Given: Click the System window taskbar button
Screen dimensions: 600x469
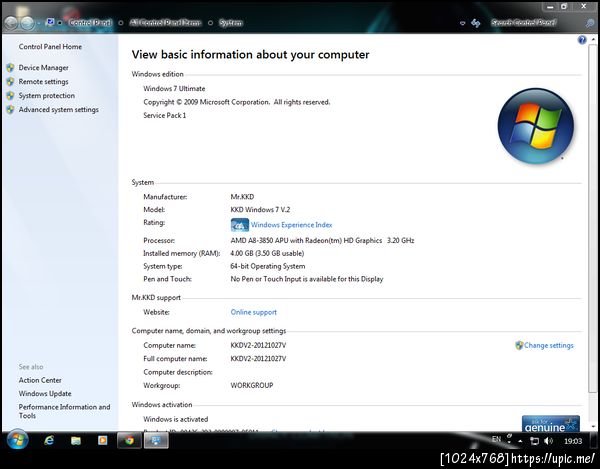Looking at the screenshot, I should (x=156, y=441).
